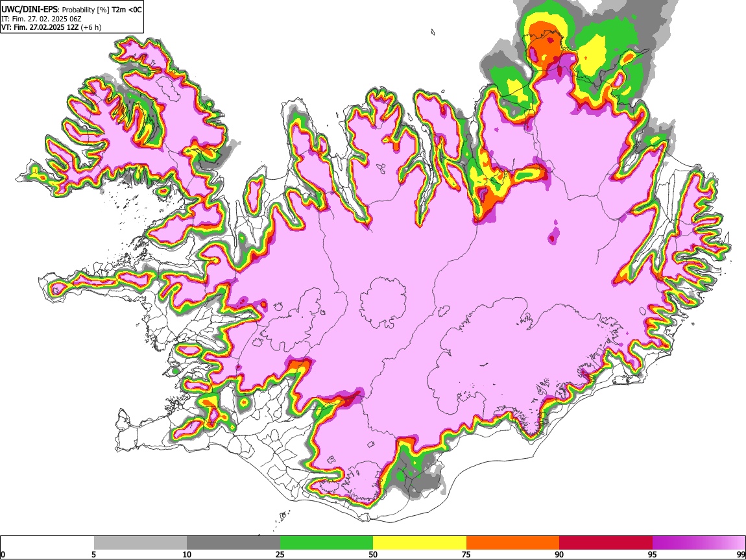Click the red 90-95% legend swatch
Image resolution: width=746 pixels, height=560 pixels.
click(606, 543)
